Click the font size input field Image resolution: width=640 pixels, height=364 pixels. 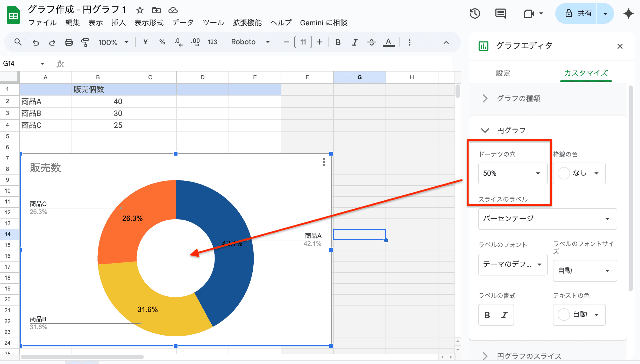coord(303,42)
